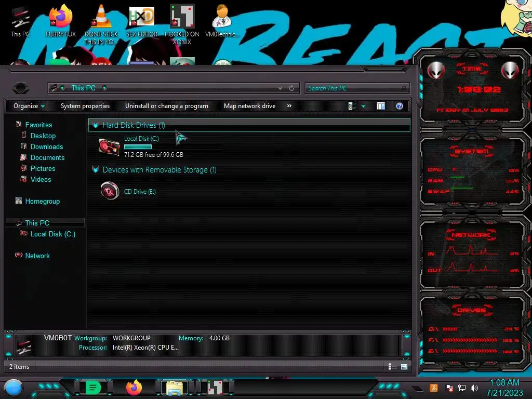Screen dimensions: 532x399
Task: Open the taskbar clock 1:08 AM
Action: tap(504, 388)
